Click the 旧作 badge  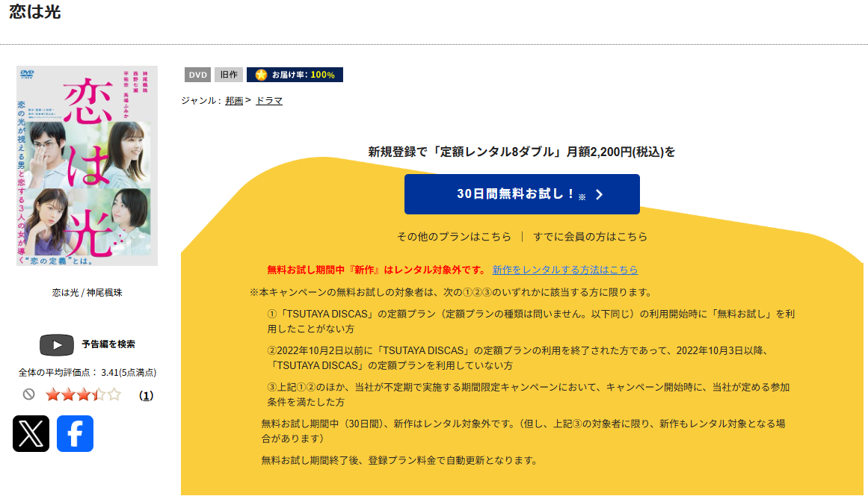click(x=229, y=75)
